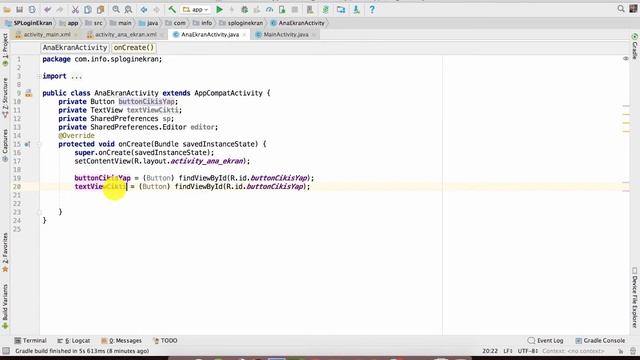Image resolution: width=640 pixels, height=360 pixels.
Task: Click the Profile gauge icon
Action: 269,9
